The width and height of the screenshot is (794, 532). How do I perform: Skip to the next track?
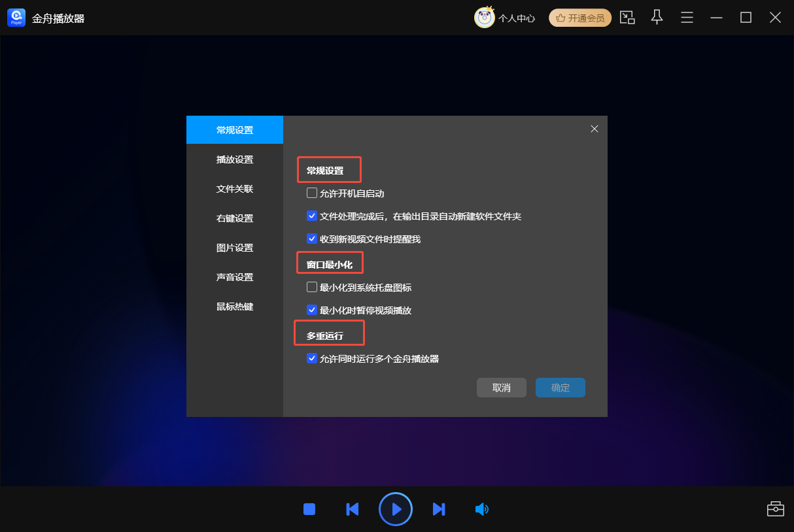pyautogui.click(x=439, y=509)
